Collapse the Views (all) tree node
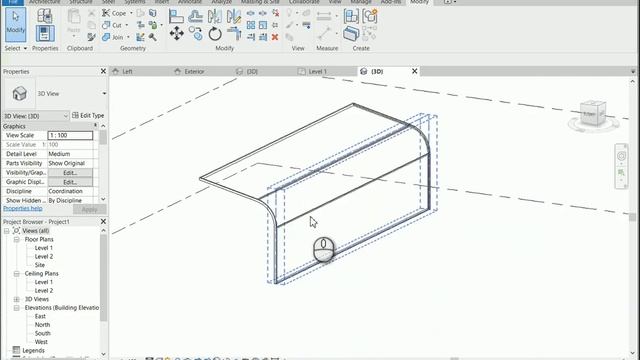The height and width of the screenshot is (360, 640). click(x=7, y=231)
